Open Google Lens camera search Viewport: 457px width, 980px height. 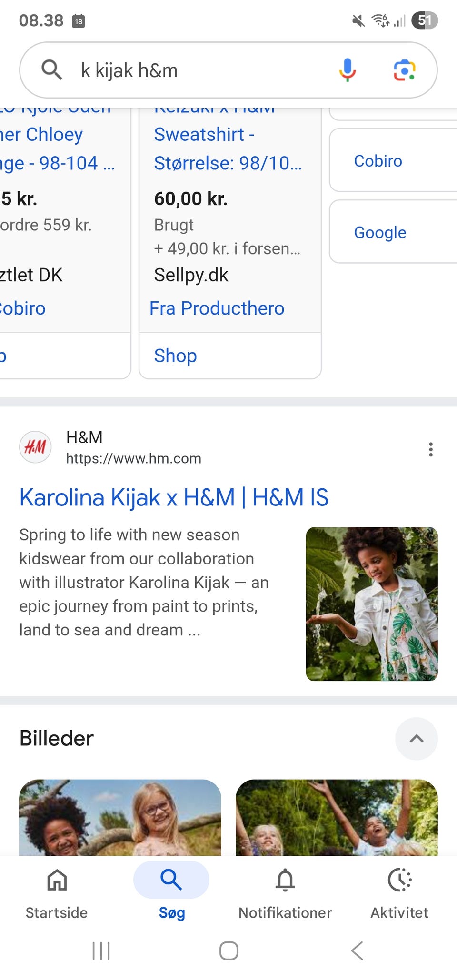404,70
